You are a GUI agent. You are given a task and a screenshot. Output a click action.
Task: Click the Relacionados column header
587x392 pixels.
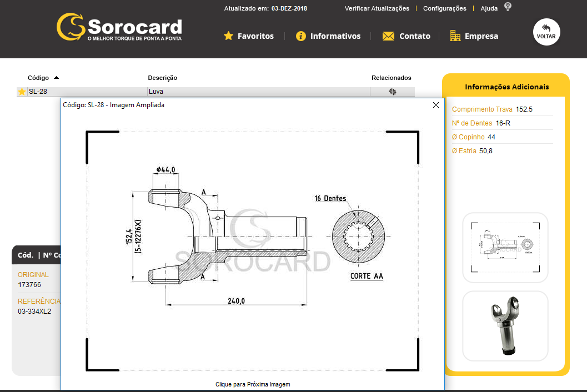point(391,78)
